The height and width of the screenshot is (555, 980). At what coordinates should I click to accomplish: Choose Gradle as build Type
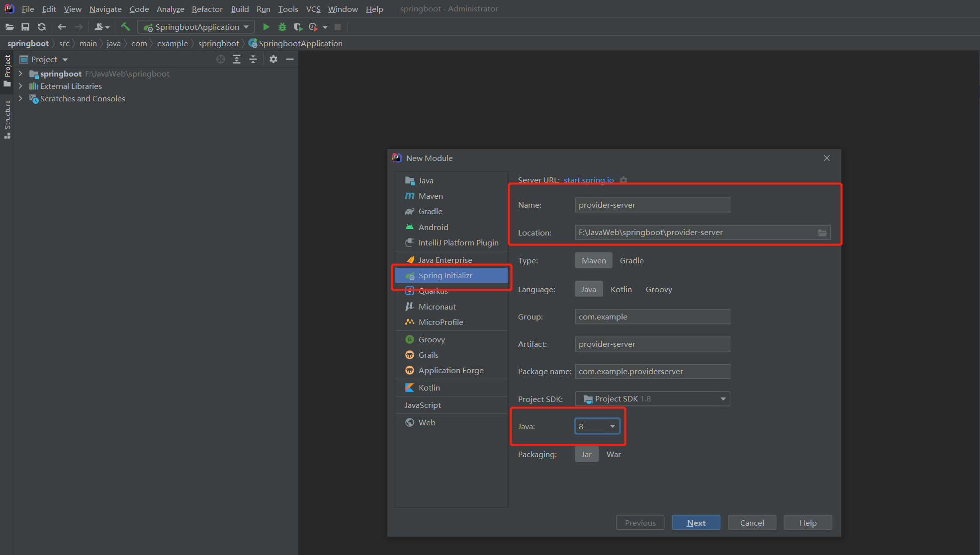pos(631,260)
